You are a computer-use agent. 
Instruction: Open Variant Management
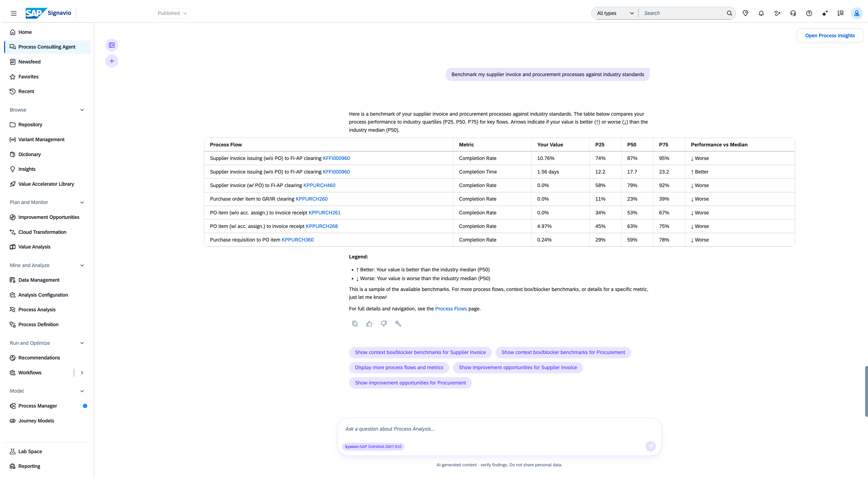click(x=47, y=139)
